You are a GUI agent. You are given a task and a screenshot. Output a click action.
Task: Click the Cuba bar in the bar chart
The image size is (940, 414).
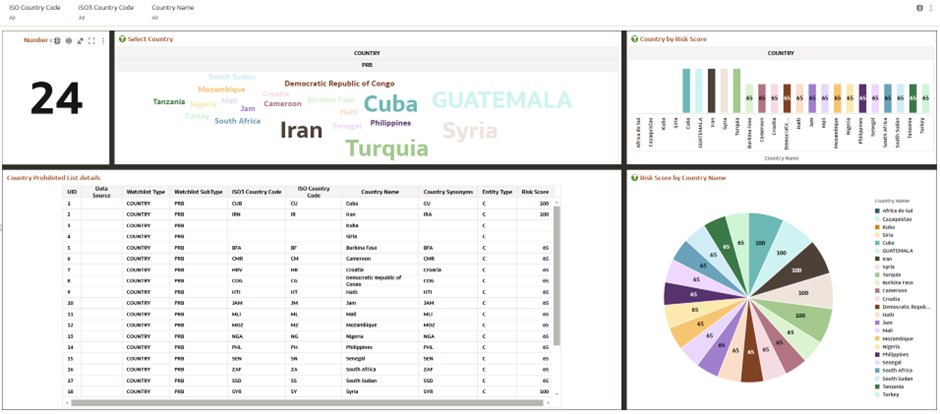[x=686, y=90]
